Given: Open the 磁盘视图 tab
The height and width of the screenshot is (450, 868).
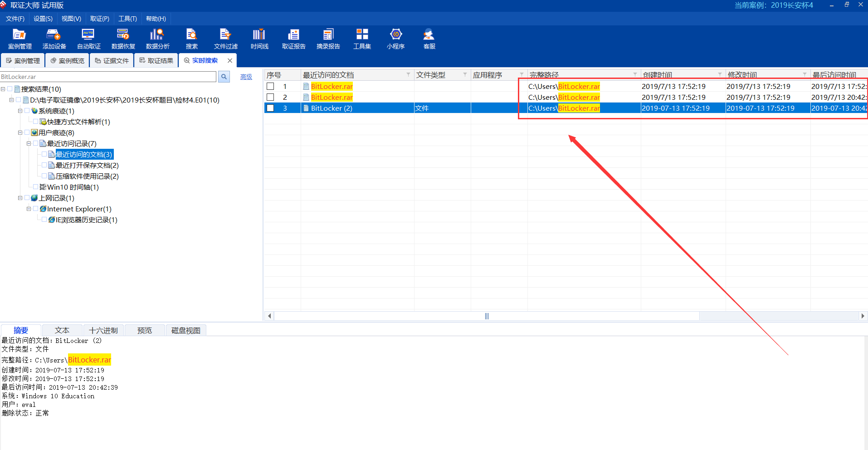Looking at the screenshot, I should tap(186, 330).
